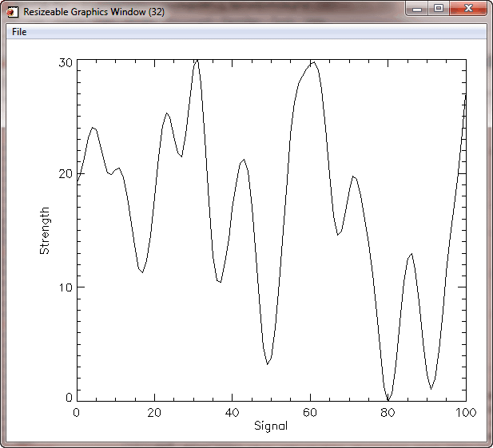Click the curve's trough near signal 49
Viewport: 493px width, 448px height.
(268, 364)
